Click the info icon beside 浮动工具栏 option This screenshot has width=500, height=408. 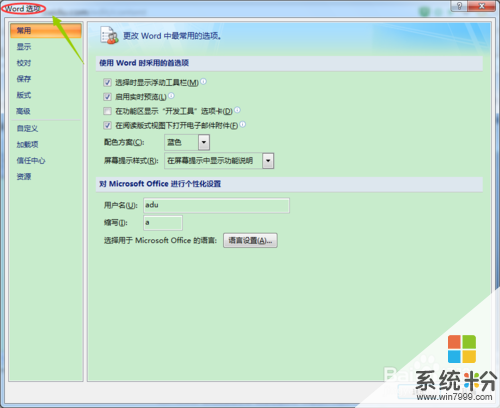tap(203, 81)
